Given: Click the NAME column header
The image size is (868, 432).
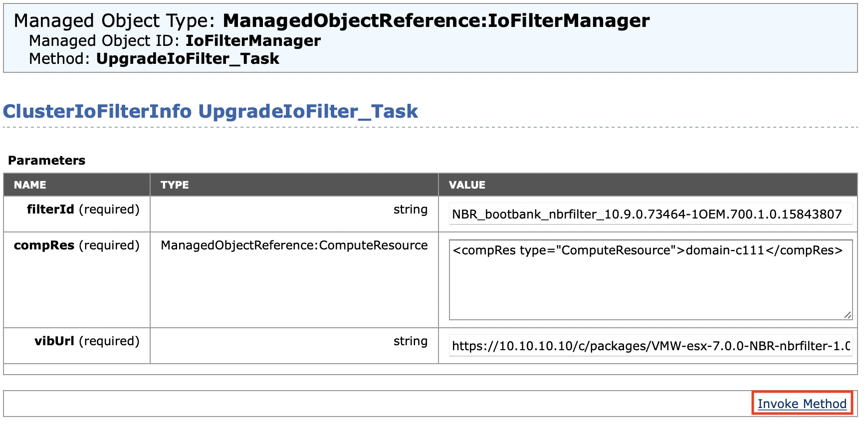Looking at the screenshot, I should tap(30, 185).
